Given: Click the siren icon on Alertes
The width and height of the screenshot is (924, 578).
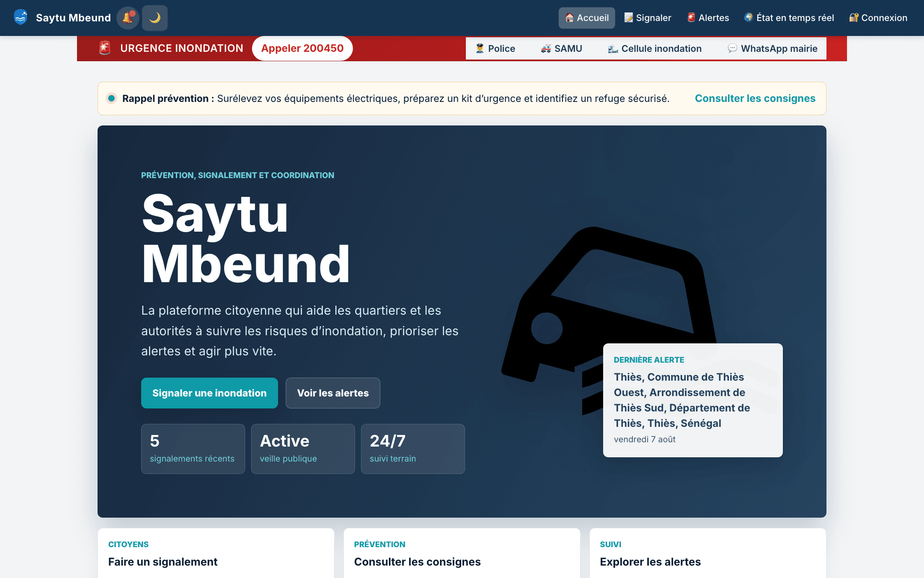Looking at the screenshot, I should [691, 17].
